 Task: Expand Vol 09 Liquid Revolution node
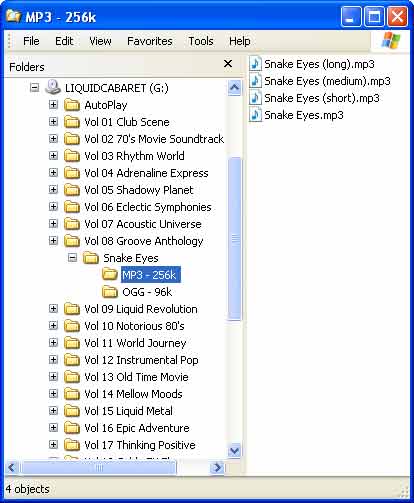click(x=53, y=309)
